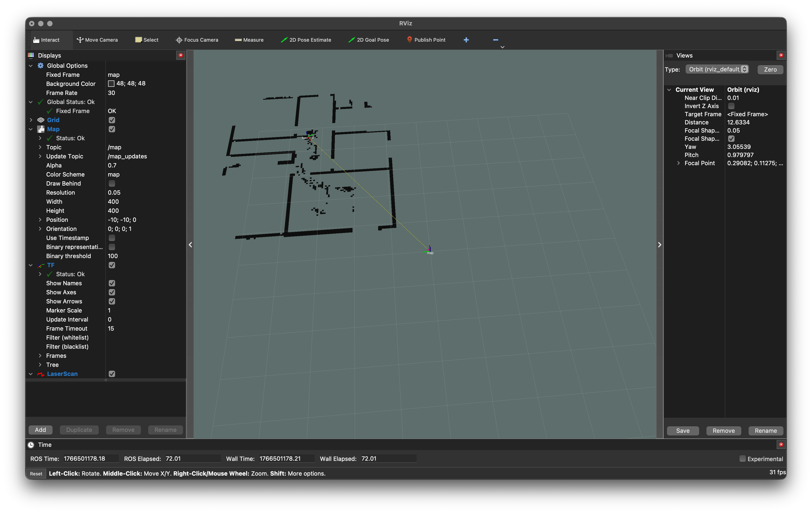Enable the Draw Behind checkbox

tap(112, 184)
